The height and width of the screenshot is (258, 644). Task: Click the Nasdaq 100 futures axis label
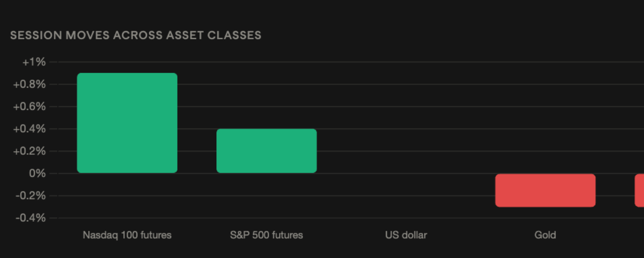pos(127,235)
